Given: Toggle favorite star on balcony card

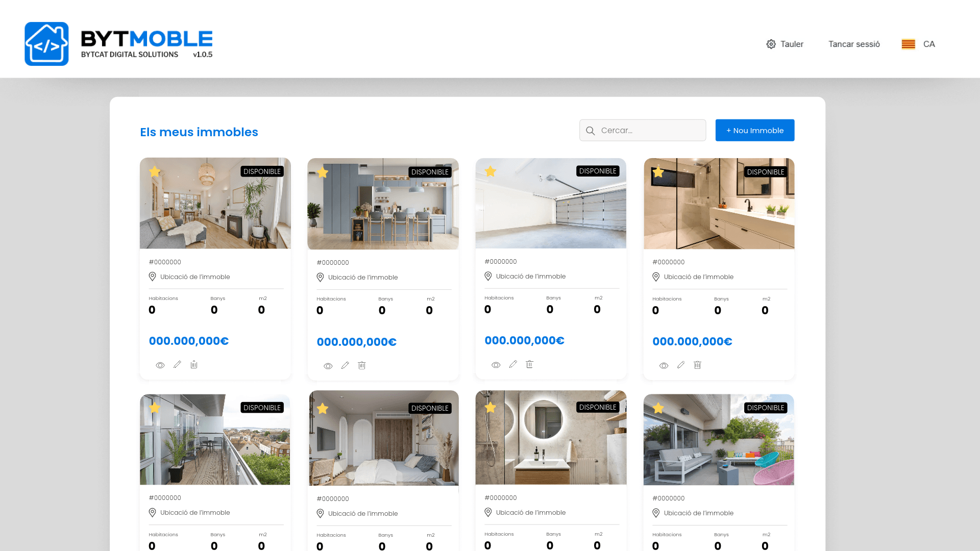Looking at the screenshot, I should click(x=155, y=407).
